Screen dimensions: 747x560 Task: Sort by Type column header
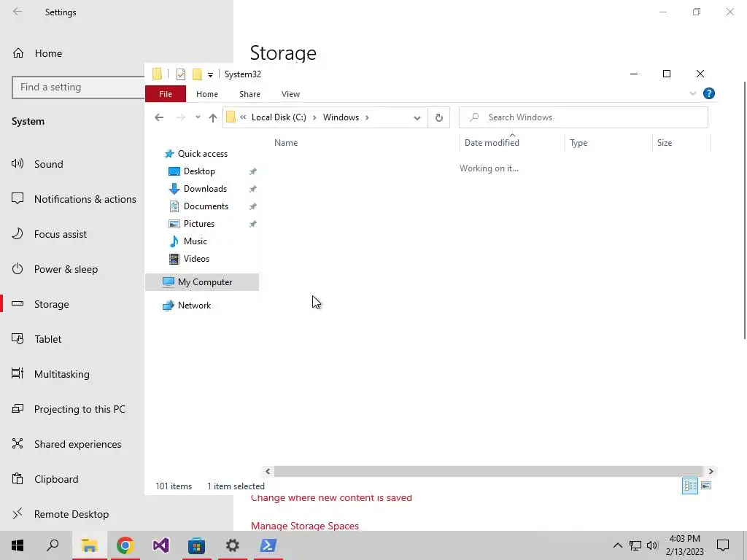click(578, 143)
